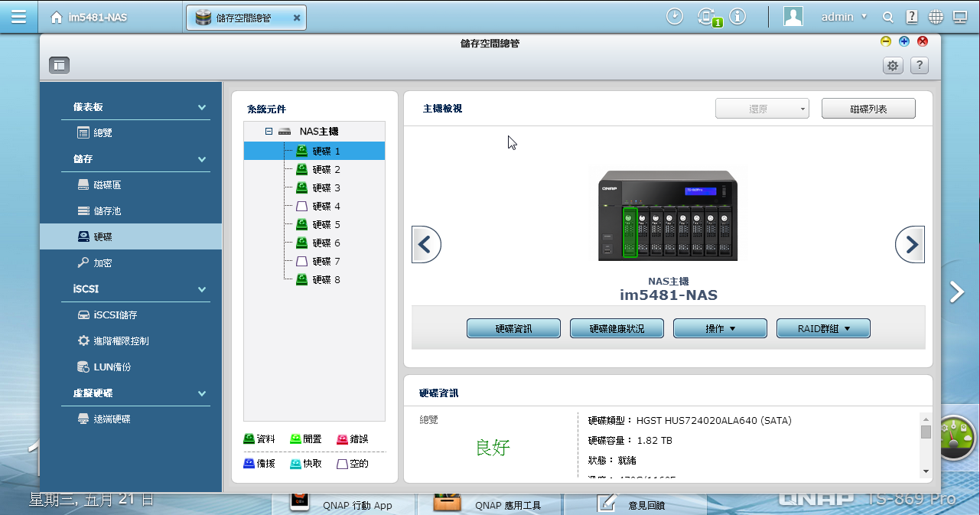Select 儲存池 in the sidebar
The image size is (980, 515).
tap(107, 211)
